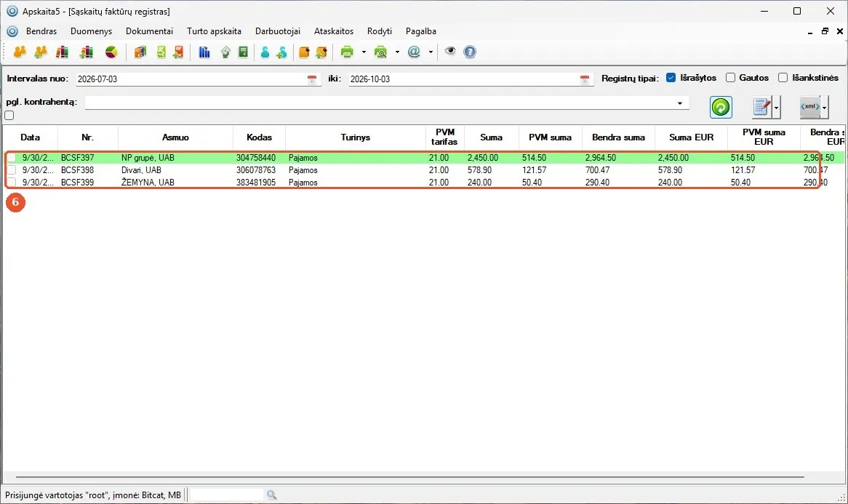Open the dropdown arrow beside the @ icon
Screen dimensions: 848x504
point(431,52)
